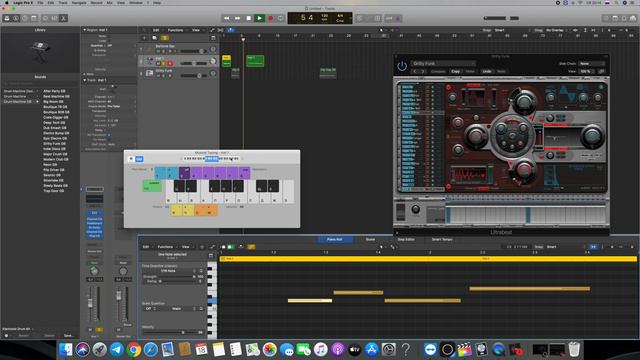Select the highlighted first note in Piano Roll
The width and height of the screenshot is (640, 360).
coord(310,301)
